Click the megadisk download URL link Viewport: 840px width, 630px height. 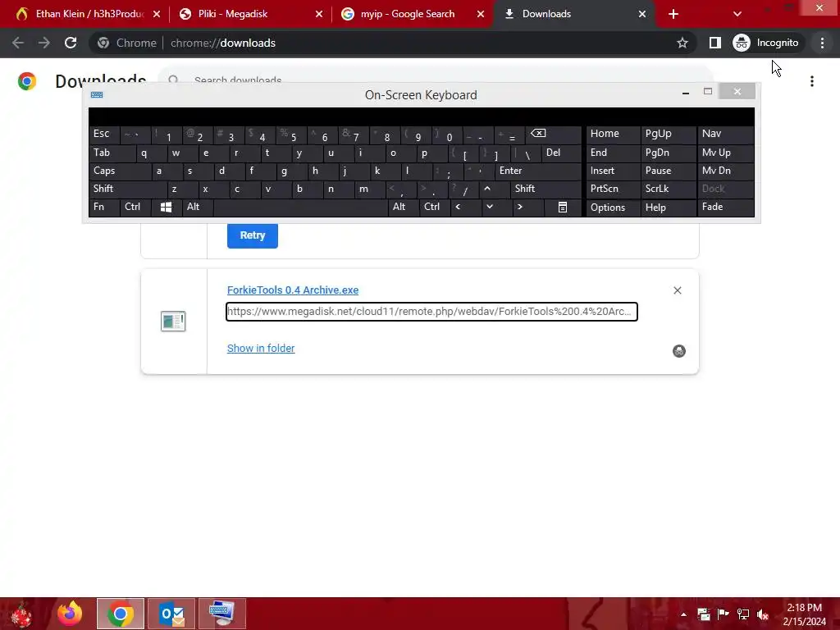[x=431, y=312]
